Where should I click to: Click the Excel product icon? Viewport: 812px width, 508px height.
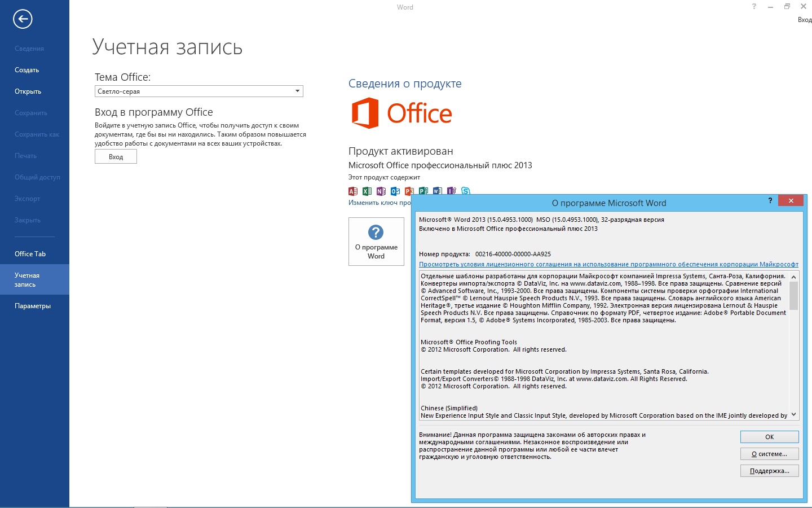[x=367, y=191]
